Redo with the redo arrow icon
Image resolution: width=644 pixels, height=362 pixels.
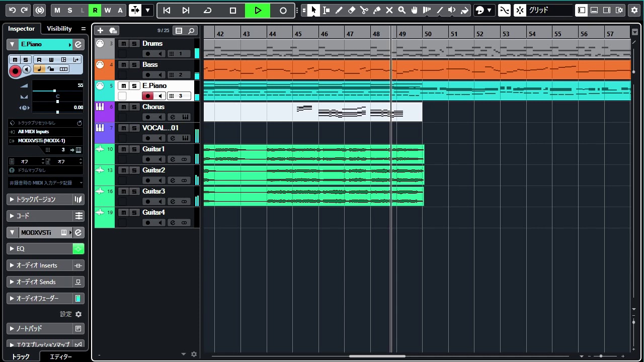[x=24, y=10]
